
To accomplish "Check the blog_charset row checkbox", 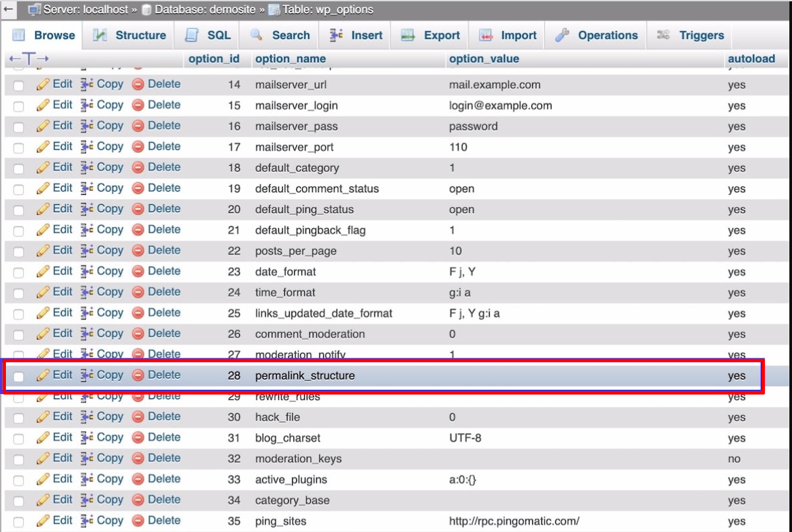I will coord(18,437).
